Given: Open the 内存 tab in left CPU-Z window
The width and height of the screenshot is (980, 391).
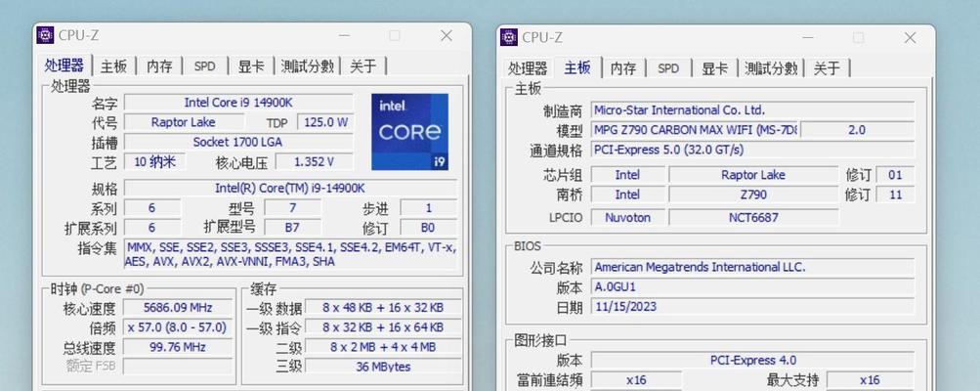Looking at the screenshot, I should [159, 66].
